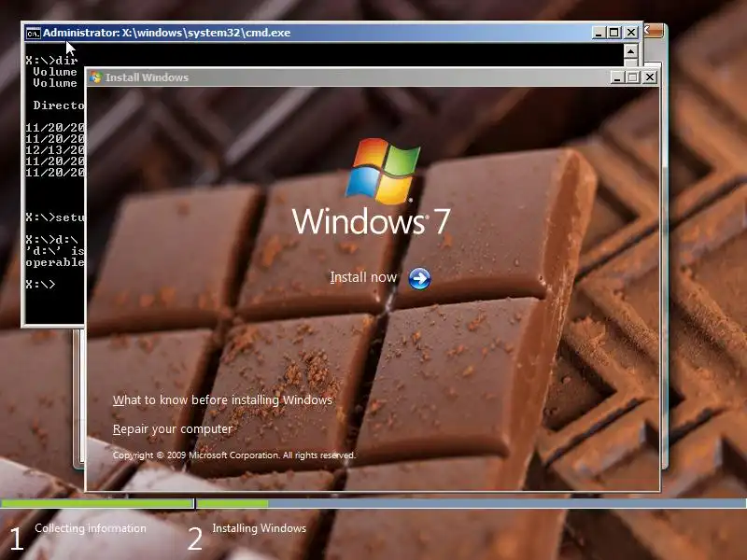Close the Install Windows dialog

[x=649, y=77]
